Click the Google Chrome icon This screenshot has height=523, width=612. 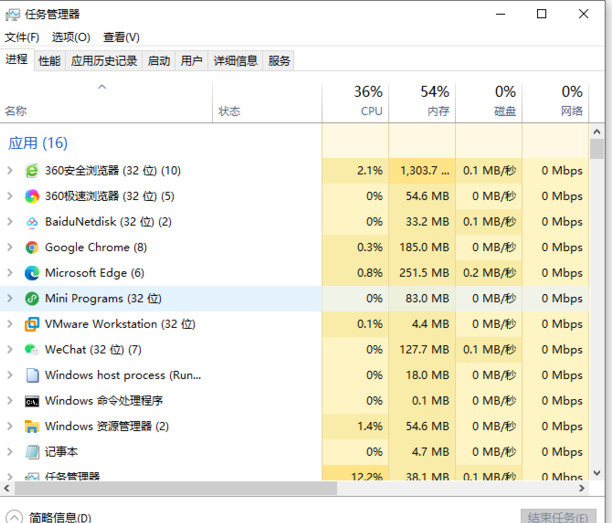[32, 247]
